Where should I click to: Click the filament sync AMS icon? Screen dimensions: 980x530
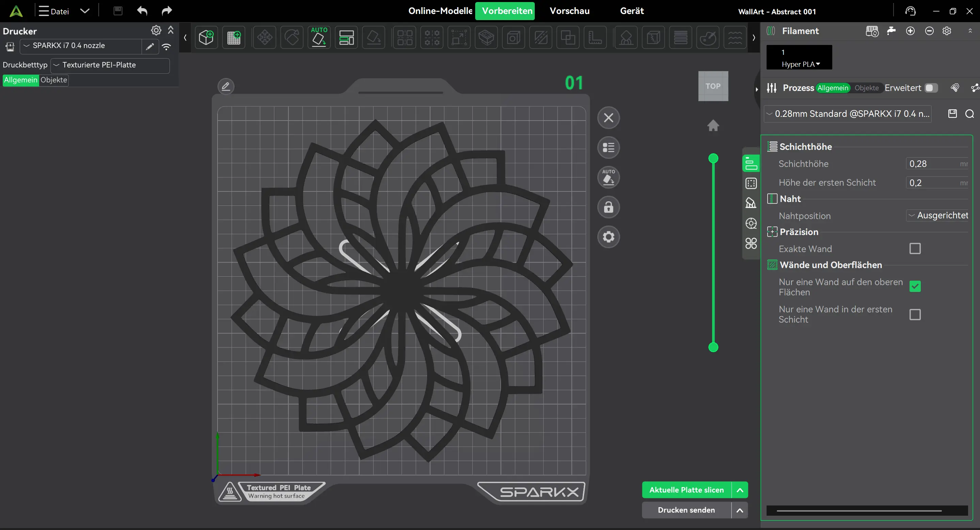coord(872,31)
